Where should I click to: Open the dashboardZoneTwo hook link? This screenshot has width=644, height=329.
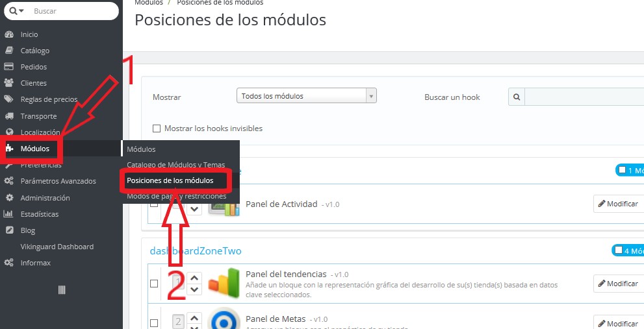pos(196,250)
